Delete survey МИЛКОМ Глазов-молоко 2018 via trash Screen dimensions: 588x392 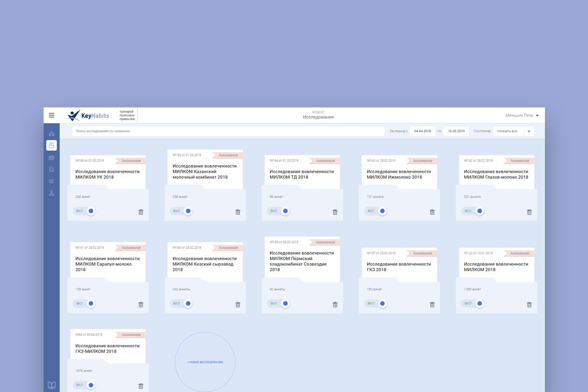click(x=529, y=212)
